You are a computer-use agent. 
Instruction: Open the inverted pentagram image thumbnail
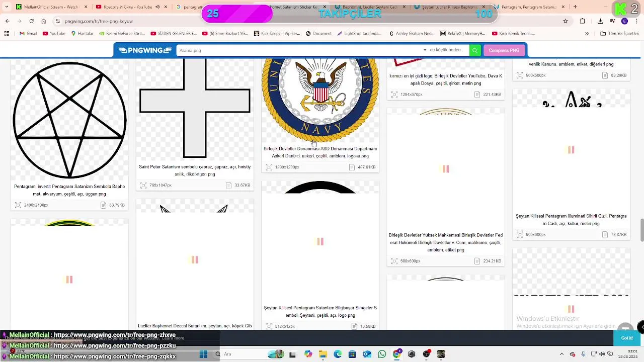pyautogui.click(x=69, y=120)
